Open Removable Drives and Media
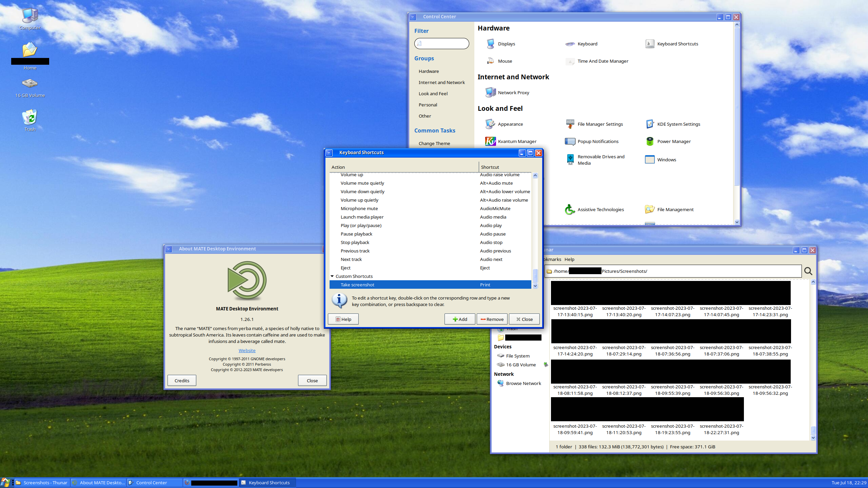Viewport: 868px width, 488px height. coord(595,160)
